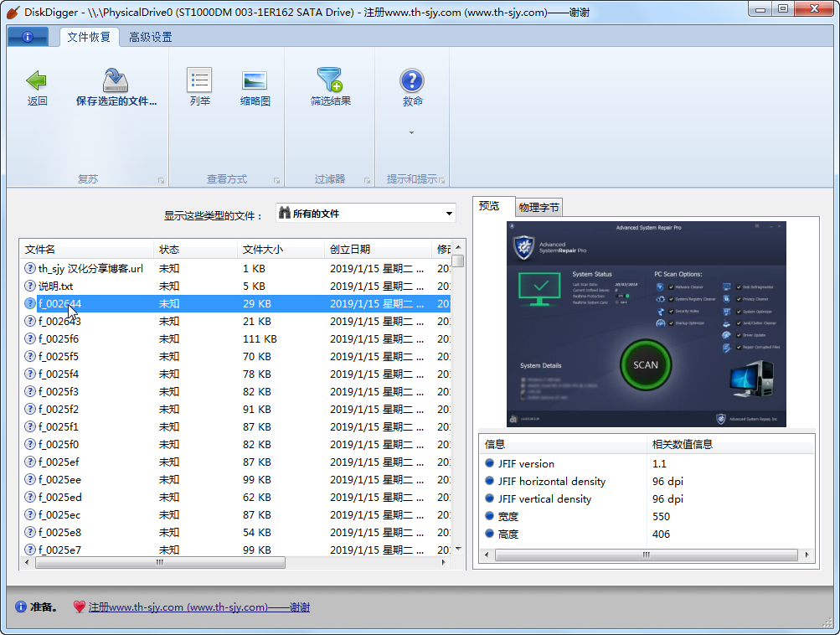Screen dimensions: 840x635
Task: Open the Filter results funnel icon
Action: pyautogui.click(x=330, y=80)
